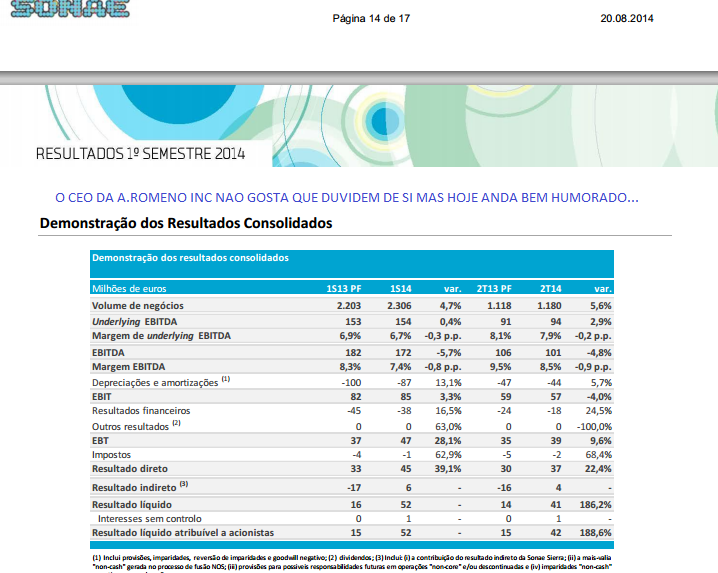Click the '63,0%' cell
The width and height of the screenshot is (718, 573).
(448, 426)
